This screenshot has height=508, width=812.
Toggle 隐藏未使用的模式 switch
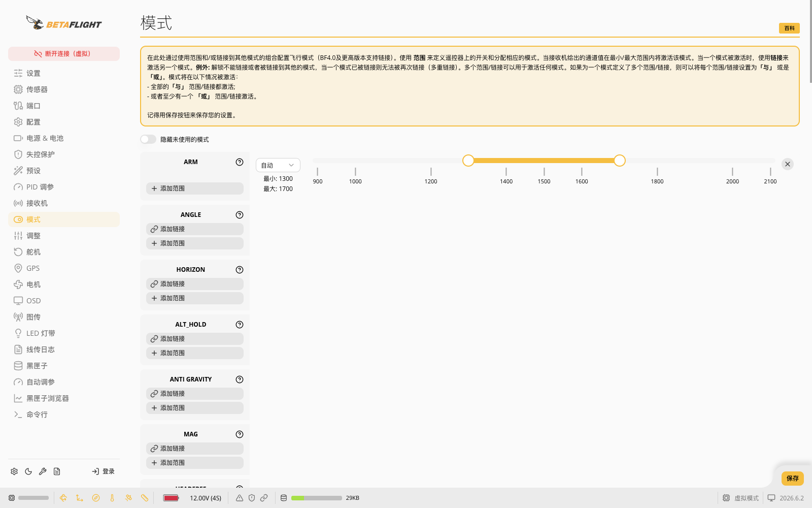click(x=148, y=139)
